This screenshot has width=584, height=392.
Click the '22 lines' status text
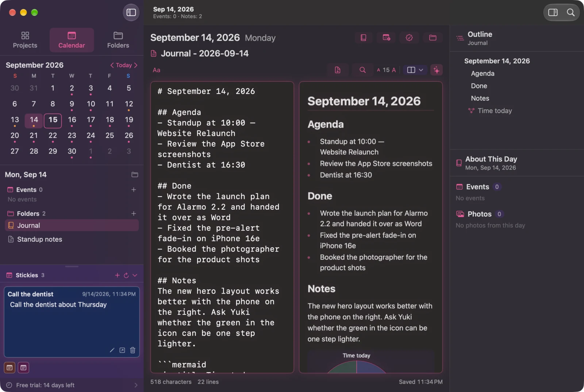click(208, 382)
